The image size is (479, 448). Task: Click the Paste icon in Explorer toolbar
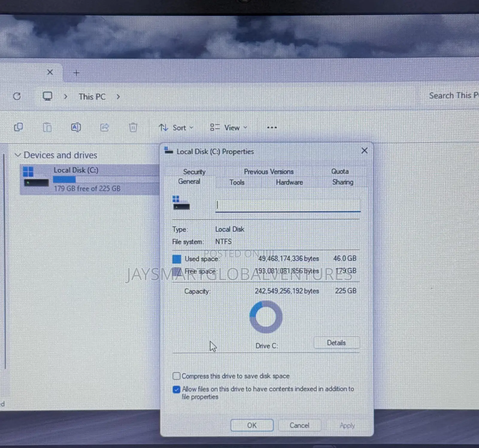pos(47,127)
